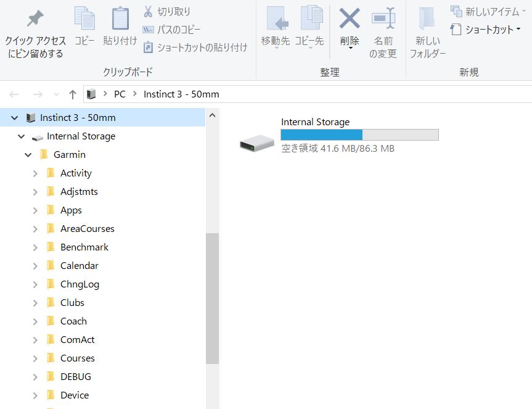532x409 pixels.
Task: Click the New Folder (新しいフォルダー) icon
Action: 427,18
